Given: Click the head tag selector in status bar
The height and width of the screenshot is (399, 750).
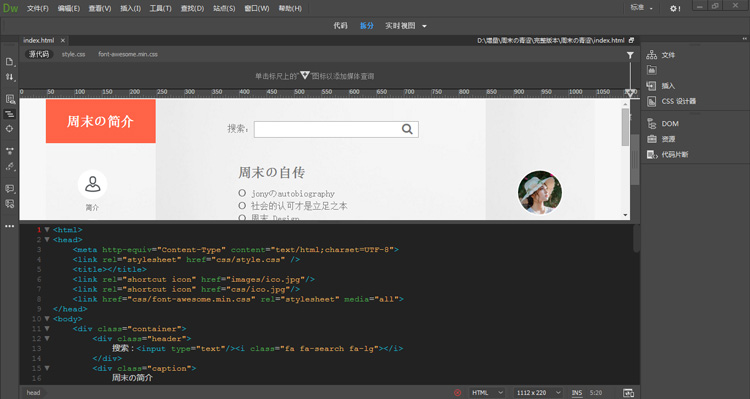Looking at the screenshot, I should coord(33,393).
